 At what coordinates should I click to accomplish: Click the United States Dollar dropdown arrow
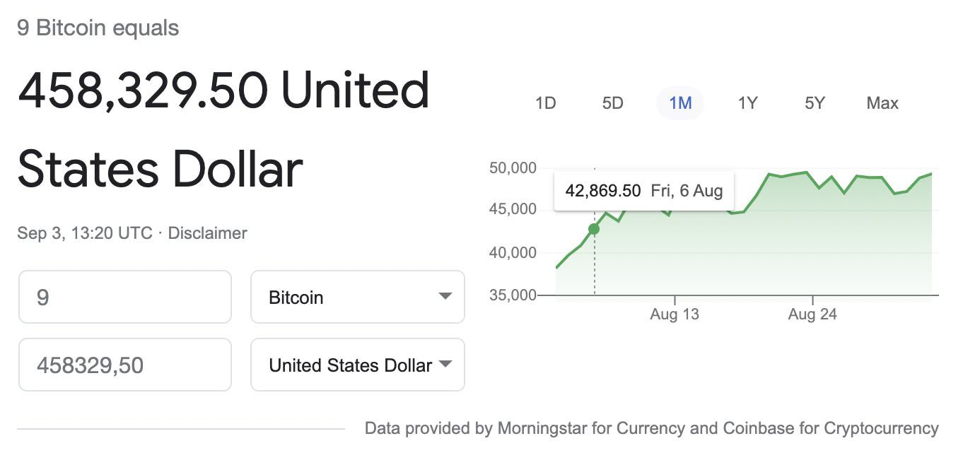pos(445,365)
